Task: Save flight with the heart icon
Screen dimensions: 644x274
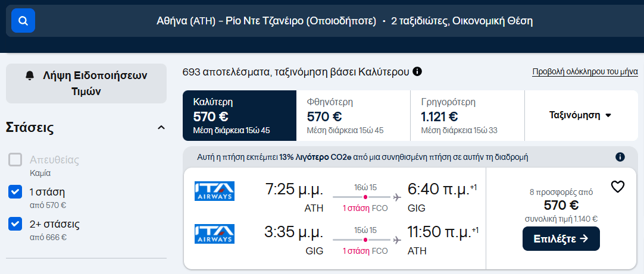Action: point(618,187)
